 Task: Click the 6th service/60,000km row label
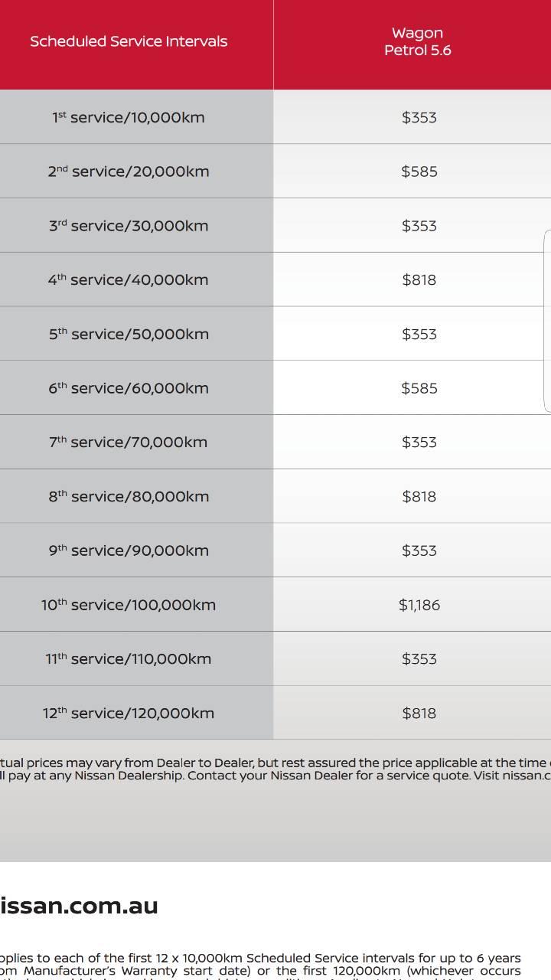tap(129, 388)
